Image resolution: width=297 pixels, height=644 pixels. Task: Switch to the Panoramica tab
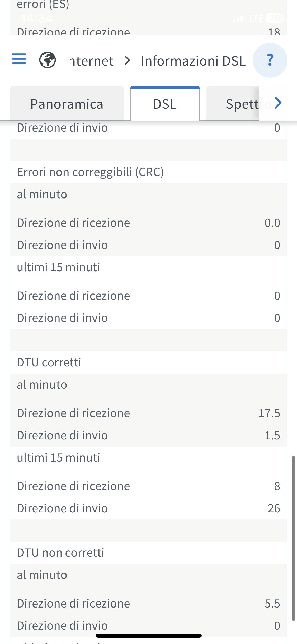(x=67, y=104)
